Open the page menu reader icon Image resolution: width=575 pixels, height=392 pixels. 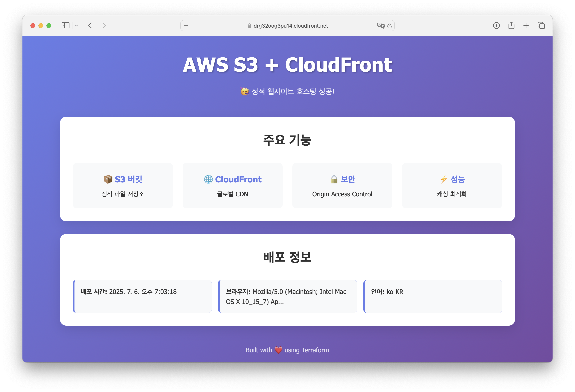(186, 26)
